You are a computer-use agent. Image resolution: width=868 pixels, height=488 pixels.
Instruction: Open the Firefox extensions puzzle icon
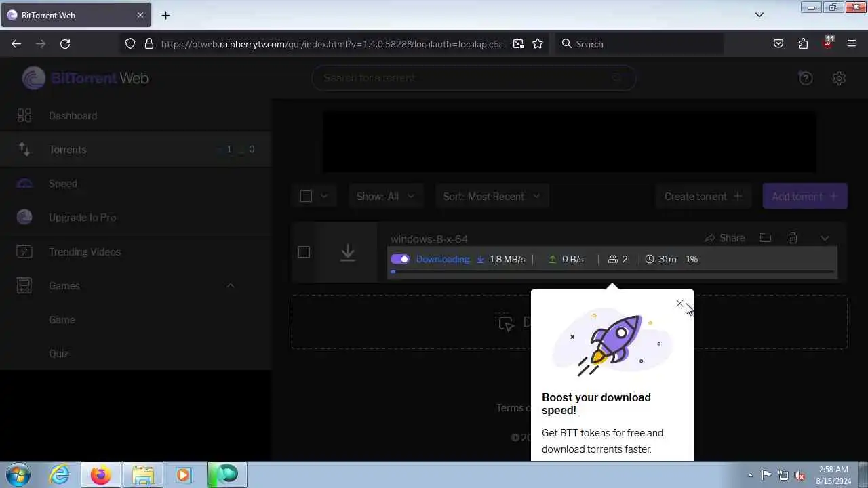[803, 43]
